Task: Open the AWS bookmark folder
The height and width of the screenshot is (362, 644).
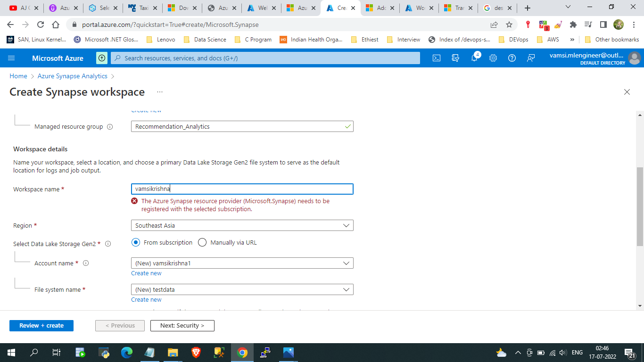Action: point(548,40)
